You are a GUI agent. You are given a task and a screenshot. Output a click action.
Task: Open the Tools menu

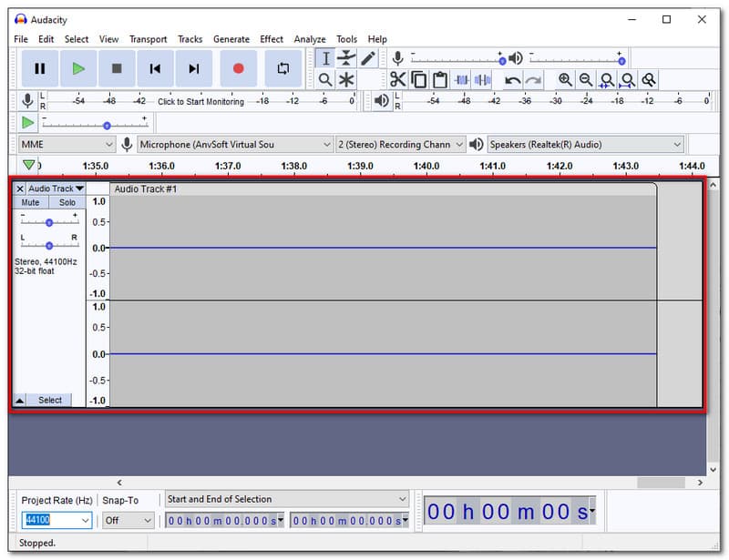point(347,39)
